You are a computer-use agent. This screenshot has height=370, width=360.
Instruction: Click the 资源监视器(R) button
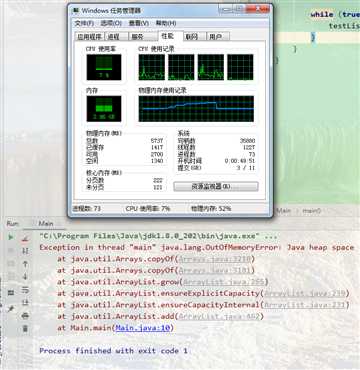coord(216,186)
